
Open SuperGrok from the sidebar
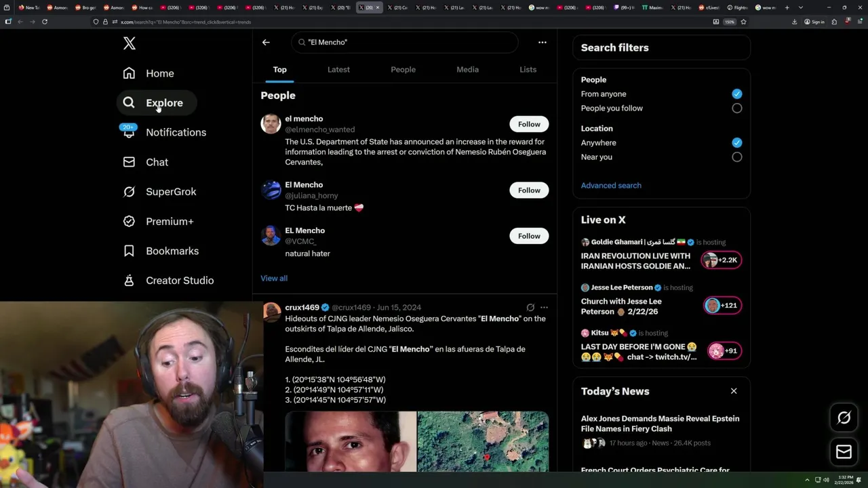(160, 192)
